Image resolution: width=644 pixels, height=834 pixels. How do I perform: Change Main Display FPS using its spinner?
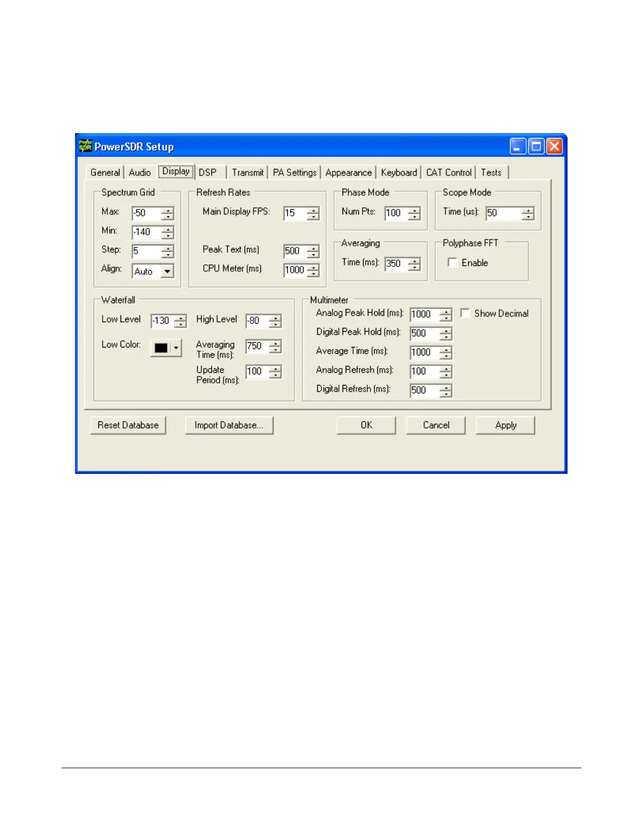[313, 213]
